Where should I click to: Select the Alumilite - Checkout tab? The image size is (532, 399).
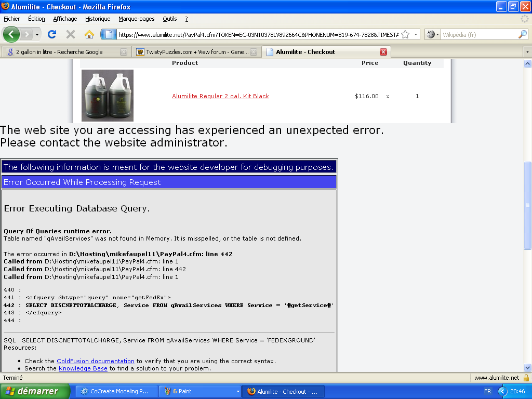326,52
